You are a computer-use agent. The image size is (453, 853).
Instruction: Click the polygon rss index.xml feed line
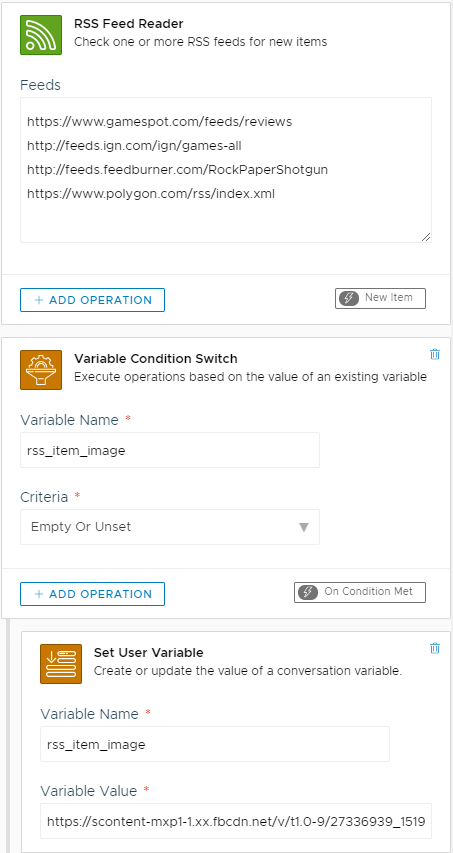pos(151,194)
